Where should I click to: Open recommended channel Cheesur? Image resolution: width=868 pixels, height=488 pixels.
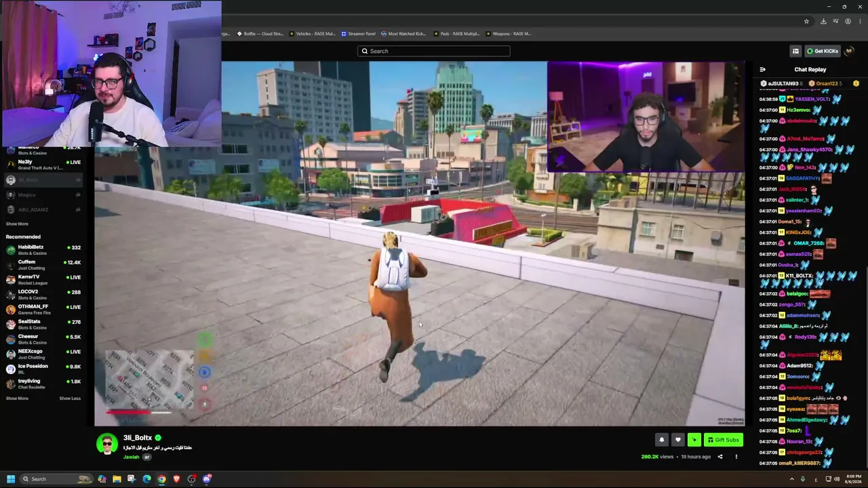tap(43, 340)
